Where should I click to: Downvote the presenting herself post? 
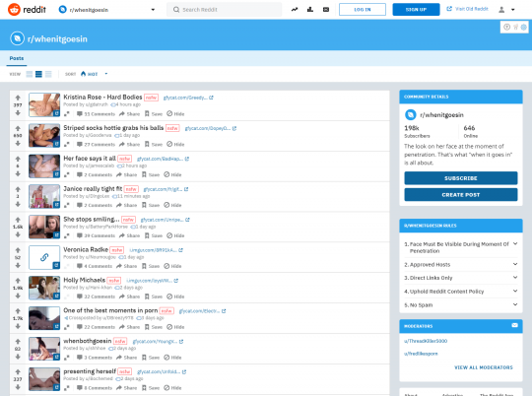point(18,387)
